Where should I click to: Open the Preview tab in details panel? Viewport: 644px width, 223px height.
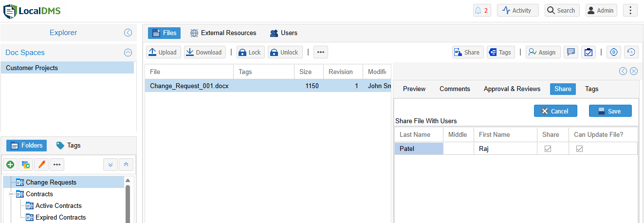coord(414,89)
